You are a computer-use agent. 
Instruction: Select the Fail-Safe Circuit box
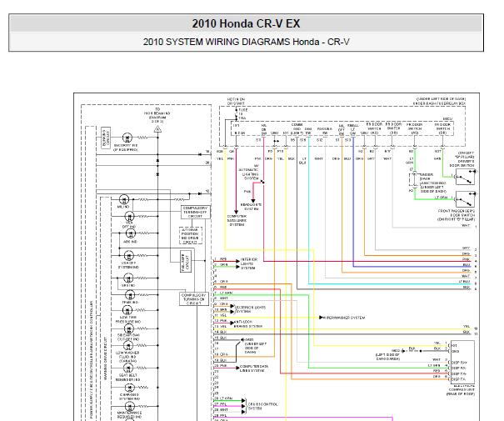[x=186, y=262]
